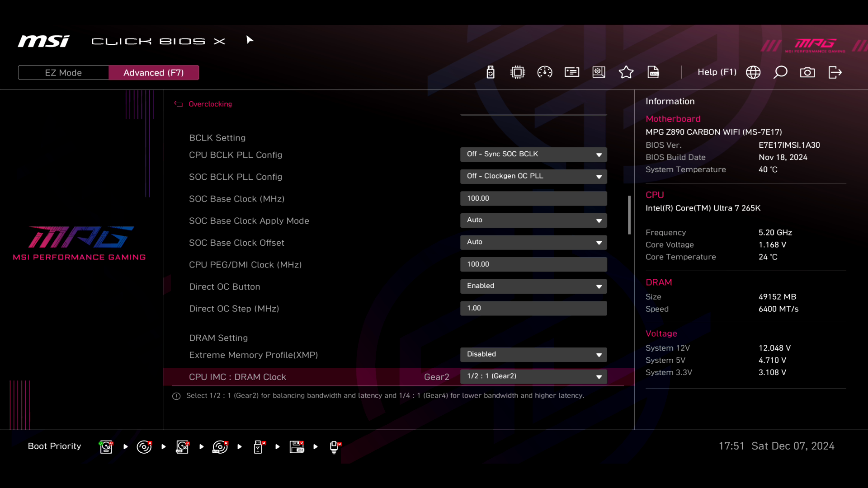868x488 pixels.
Task: Take a screenshot with camera icon
Action: (x=807, y=72)
